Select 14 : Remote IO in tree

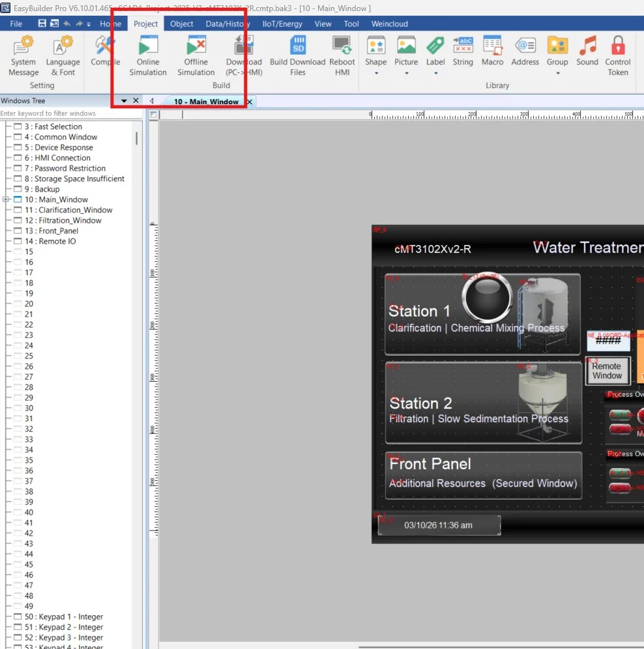point(50,241)
